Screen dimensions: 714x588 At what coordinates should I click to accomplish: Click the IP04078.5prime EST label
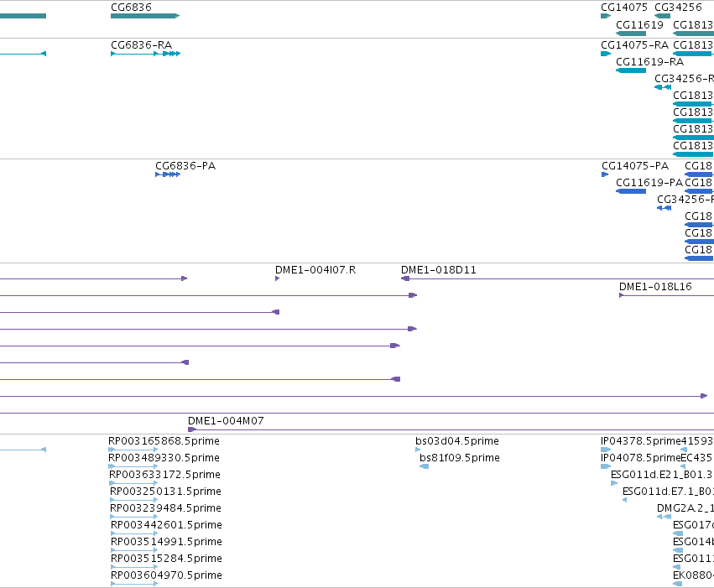point(640,458)
